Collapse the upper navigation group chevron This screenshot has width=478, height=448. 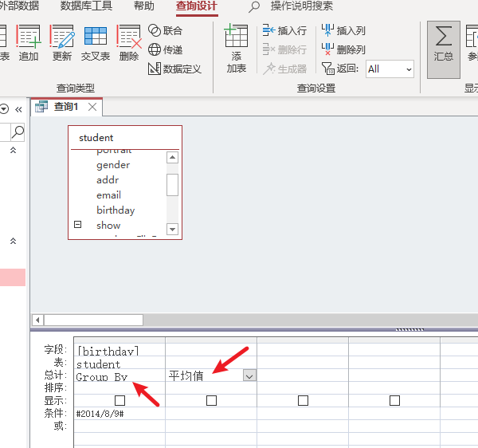(x=13, y=150)
